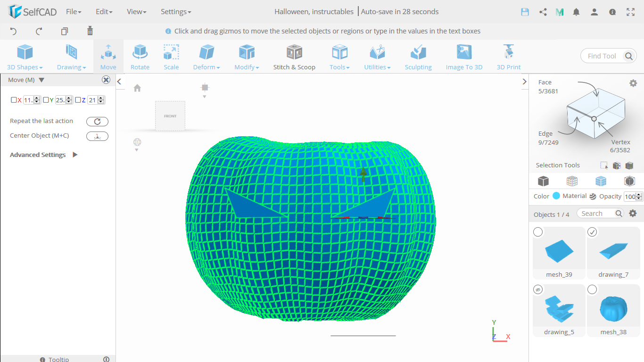644x362 pixels.
Task: Close the Move tool panel
Action: [x=106, y=80]
